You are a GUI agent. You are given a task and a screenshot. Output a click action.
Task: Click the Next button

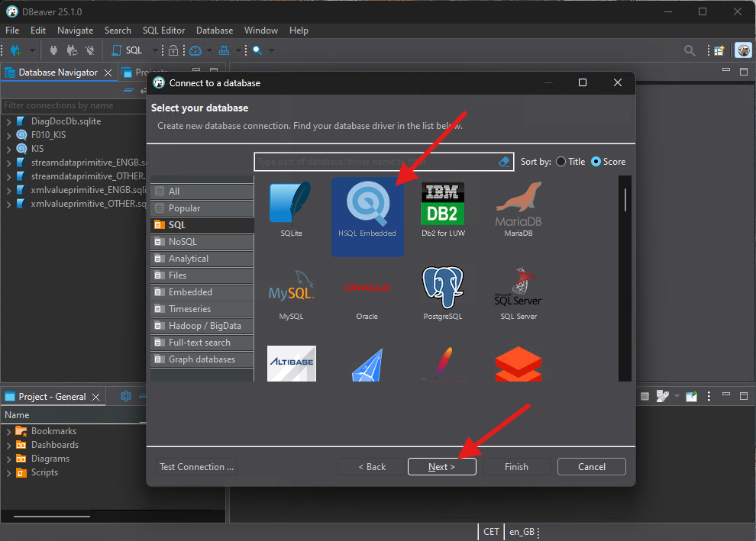pos(441,466)
